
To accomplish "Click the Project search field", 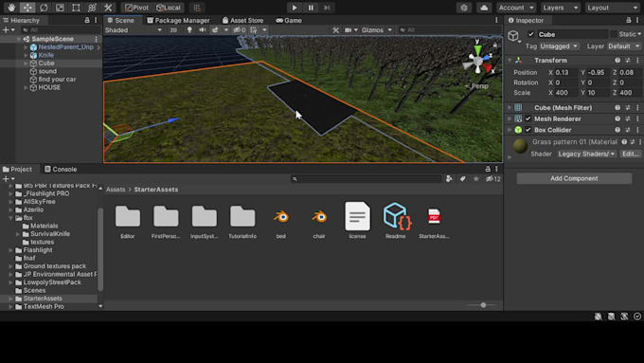I will pyautogui.click(x=367, y=179).
